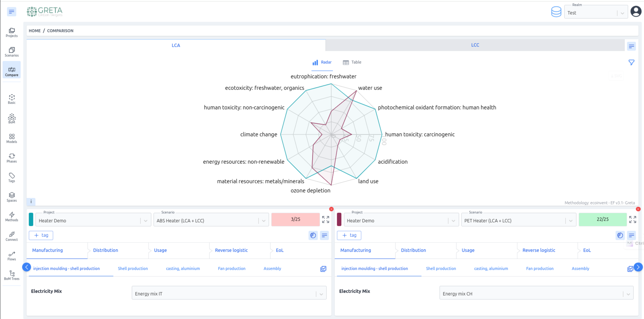
Task: Toggle the hamburger sidebar menu button
Action: (x=12, y=12)
